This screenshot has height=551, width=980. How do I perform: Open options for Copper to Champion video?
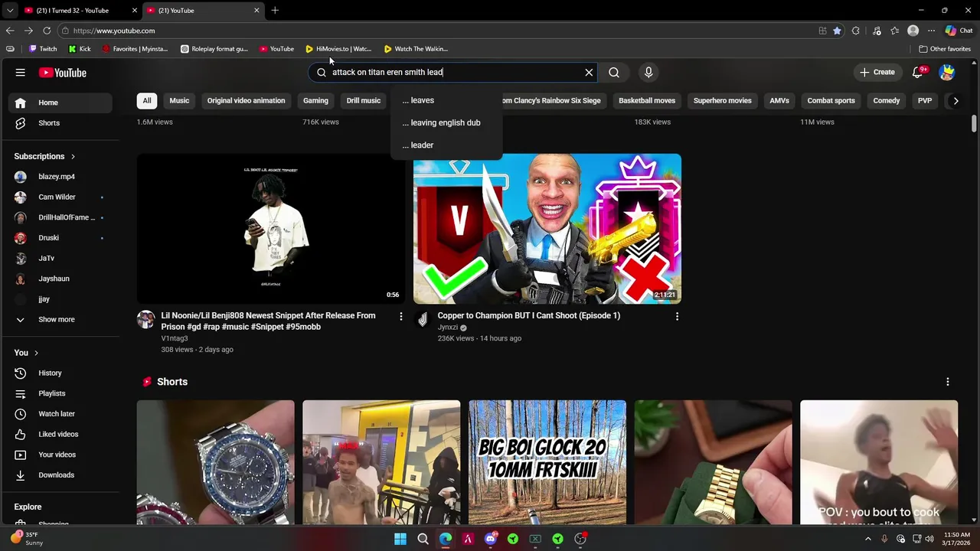tap(677, 316)
